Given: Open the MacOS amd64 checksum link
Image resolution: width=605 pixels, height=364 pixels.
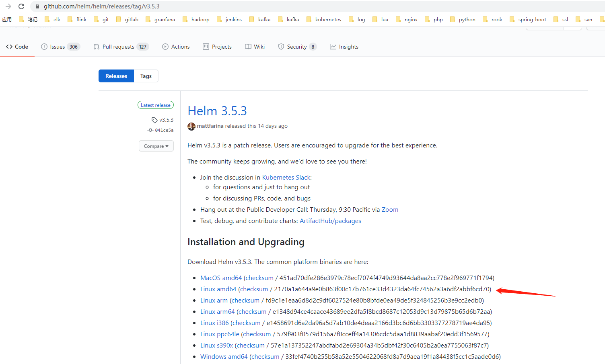Looking at the screenshot, I should coord(259,278).
